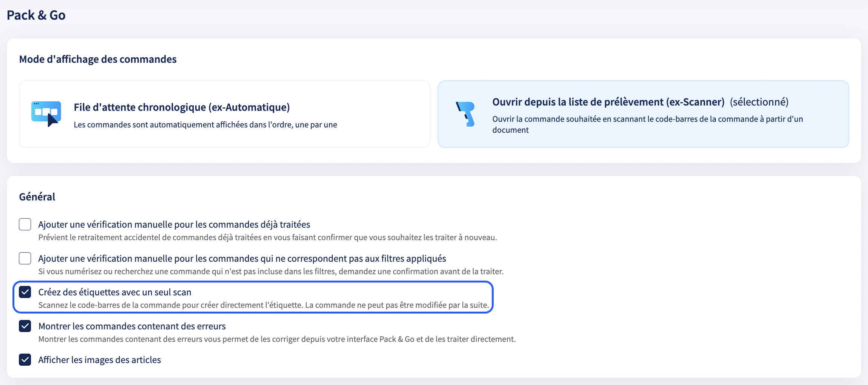Click description 'Les commandes sont automatiquement affichées'
This screenshot has height=385, width=868.
click(205, 125)
